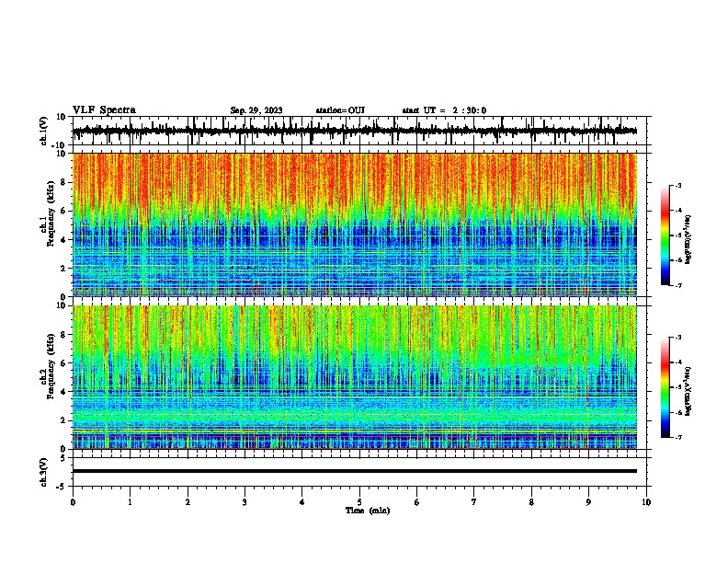Click the ch.1 spectrogram plot
Screen dimensions: 728x563
pos(354,224)
